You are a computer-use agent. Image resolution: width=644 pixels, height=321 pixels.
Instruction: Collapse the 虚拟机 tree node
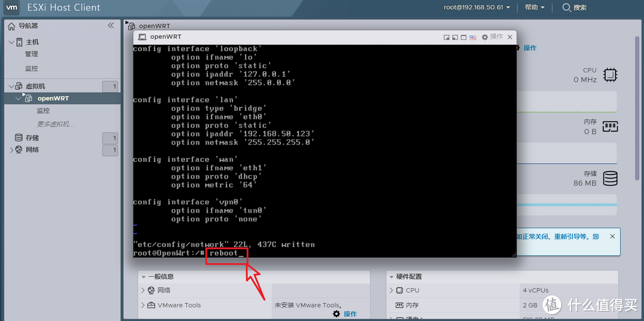click(11, 86)
